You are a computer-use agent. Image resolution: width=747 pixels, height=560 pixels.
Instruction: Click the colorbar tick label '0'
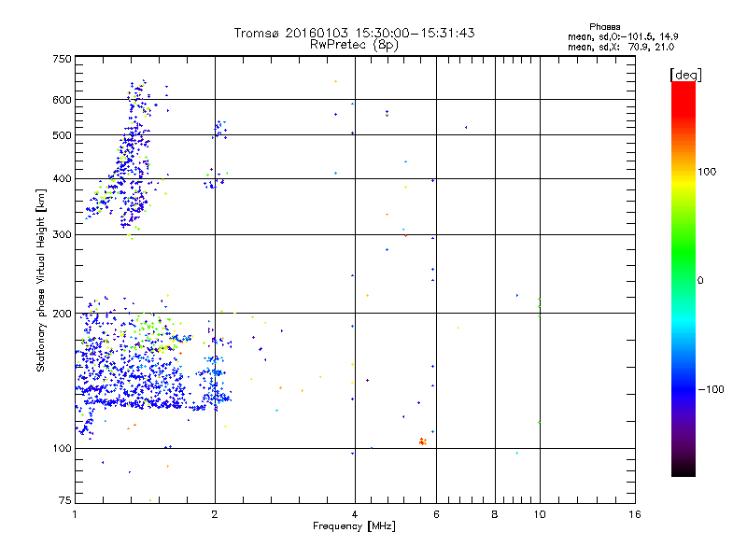tap(700, 281)
